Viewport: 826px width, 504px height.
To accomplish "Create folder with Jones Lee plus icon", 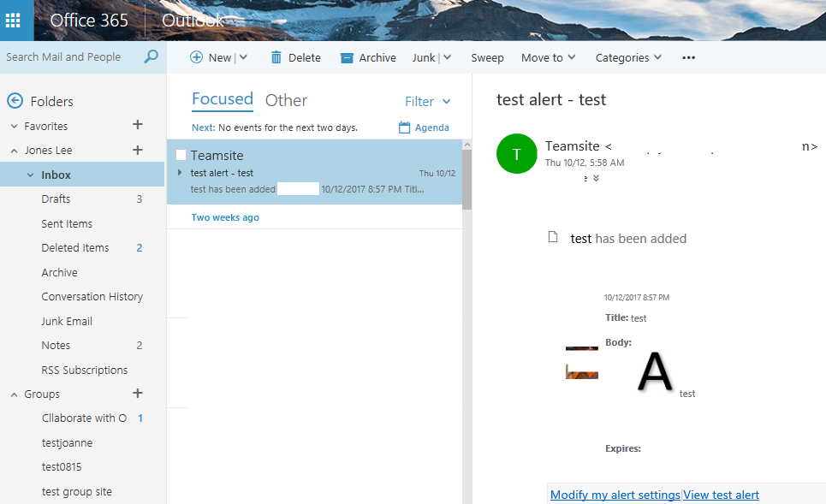I will [x=138, y=150].
